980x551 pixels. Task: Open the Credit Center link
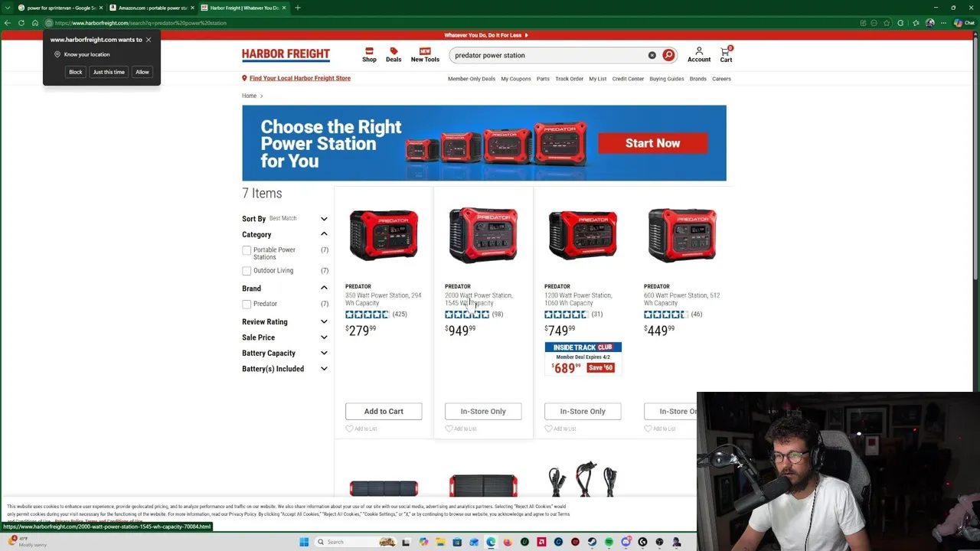click(628, 79)
